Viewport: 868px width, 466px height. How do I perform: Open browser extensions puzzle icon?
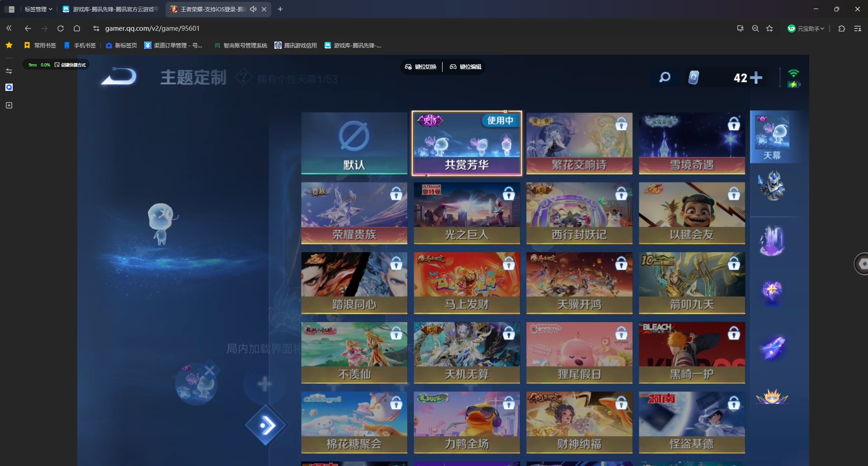pos(841,28)
